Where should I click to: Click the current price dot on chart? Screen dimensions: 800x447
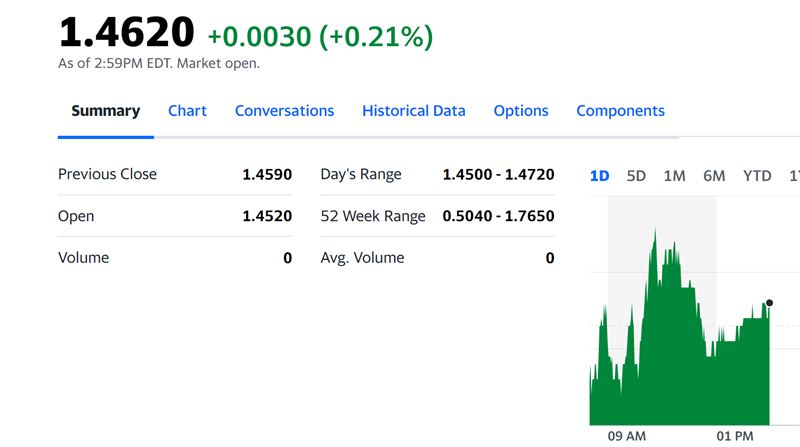[769, 303]
